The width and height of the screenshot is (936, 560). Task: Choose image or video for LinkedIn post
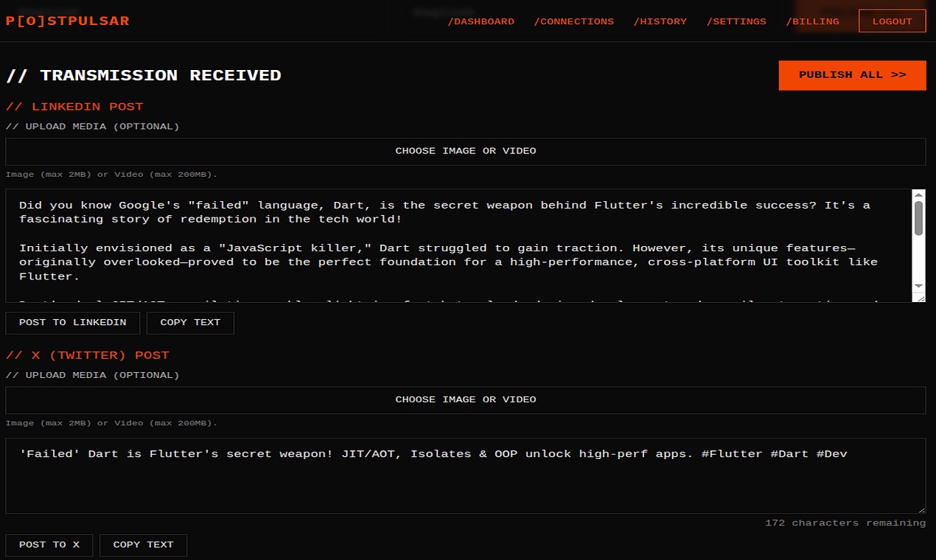466,151
